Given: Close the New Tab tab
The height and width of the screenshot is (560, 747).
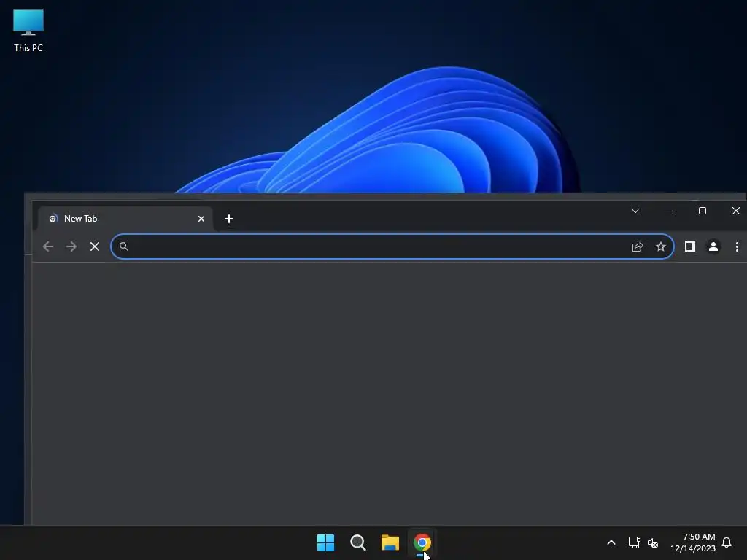Looking at the screenshot, I should (x=201, y=219).
